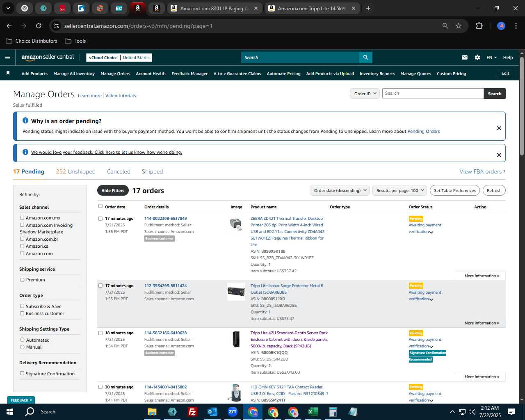
Task: Open the Chrome three-dot menu
Action: [x=515, y=26]
